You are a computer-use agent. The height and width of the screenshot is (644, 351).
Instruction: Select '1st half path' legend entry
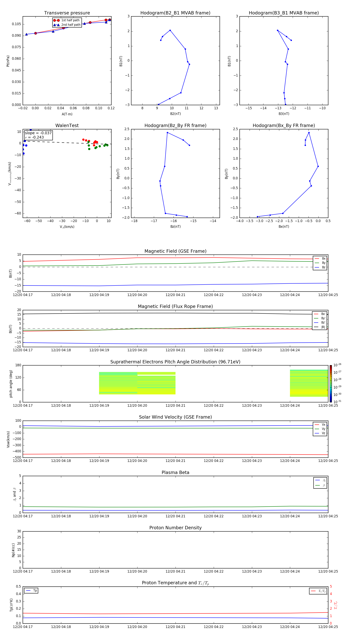tap(66, 20)
